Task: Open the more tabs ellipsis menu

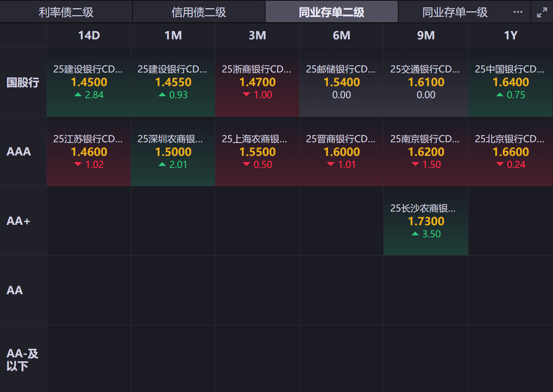Action: [x=518, y=12]
